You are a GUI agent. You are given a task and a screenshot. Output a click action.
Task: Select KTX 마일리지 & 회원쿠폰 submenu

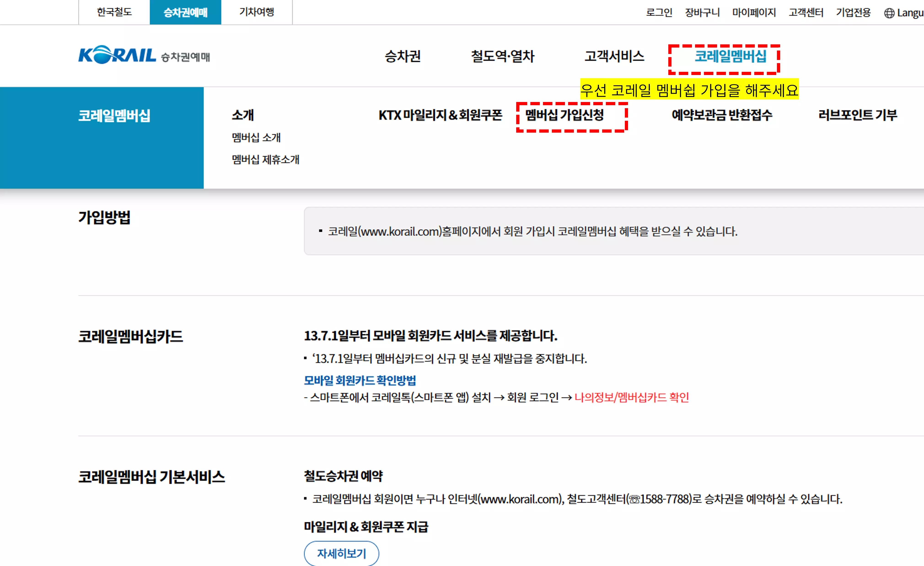440,115
